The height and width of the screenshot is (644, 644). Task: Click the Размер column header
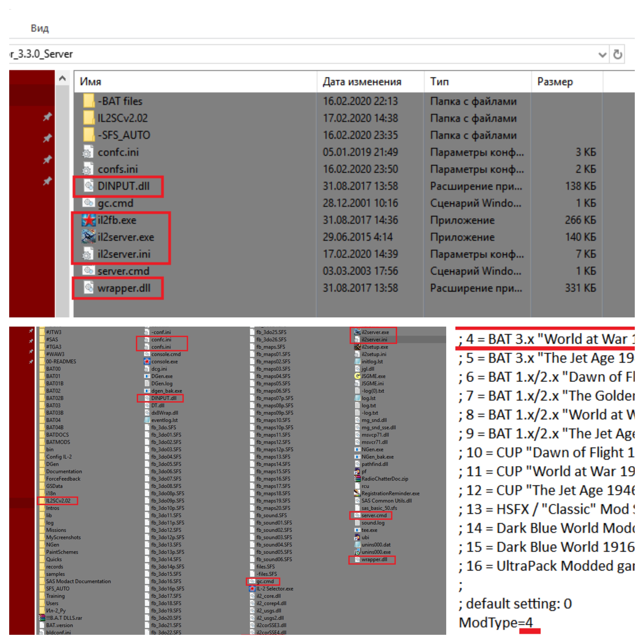point(555,82)
